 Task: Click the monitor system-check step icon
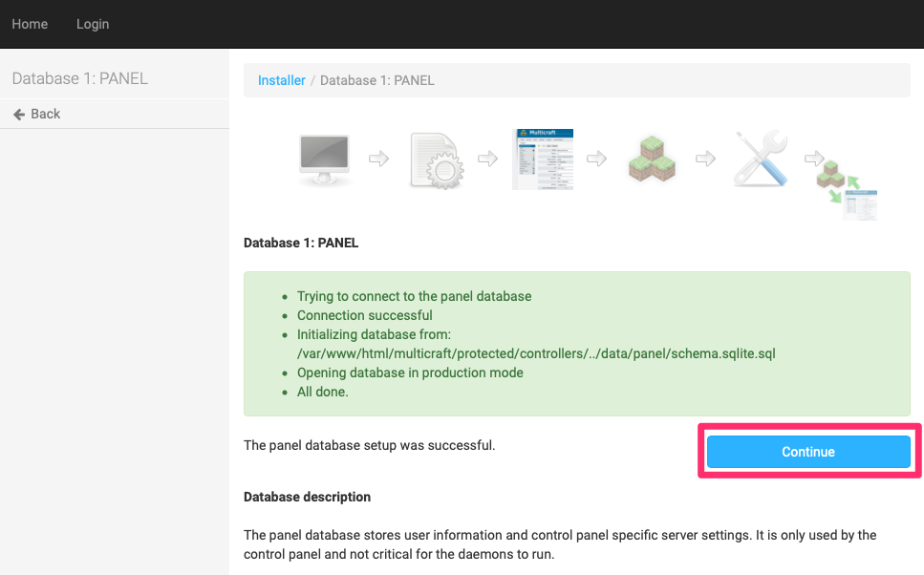pos(323,157)
